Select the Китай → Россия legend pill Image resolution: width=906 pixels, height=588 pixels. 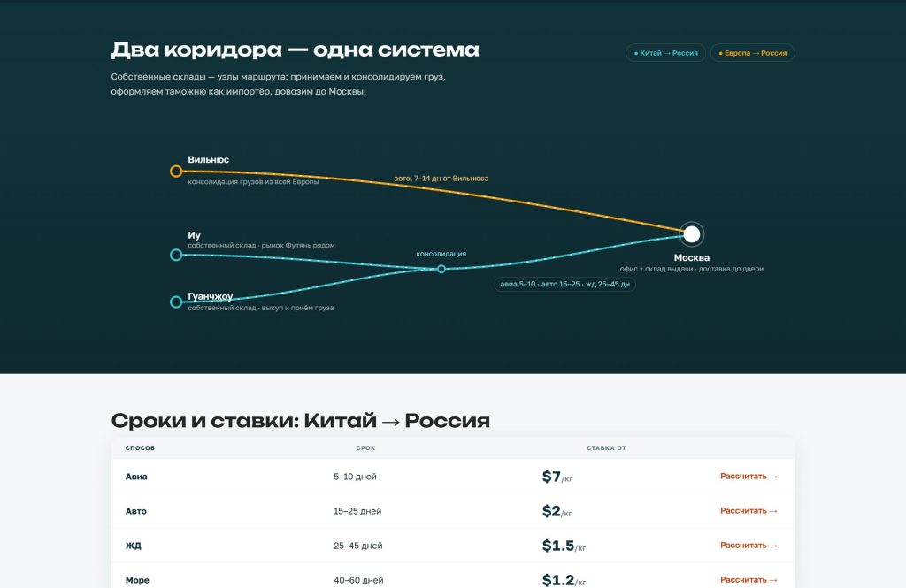665,53
